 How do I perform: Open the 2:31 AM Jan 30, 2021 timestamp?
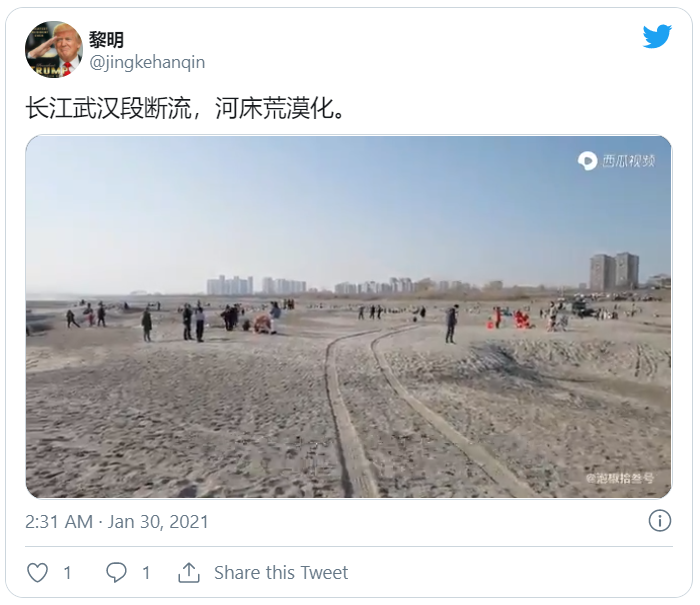pos(117,522)
